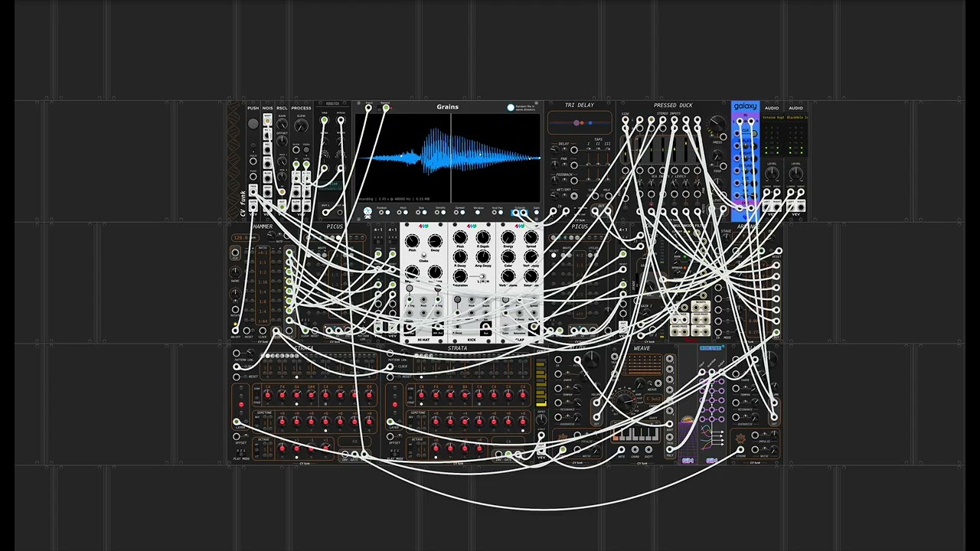
Task: Click the big Weave knob
Action: coord(626,402)
